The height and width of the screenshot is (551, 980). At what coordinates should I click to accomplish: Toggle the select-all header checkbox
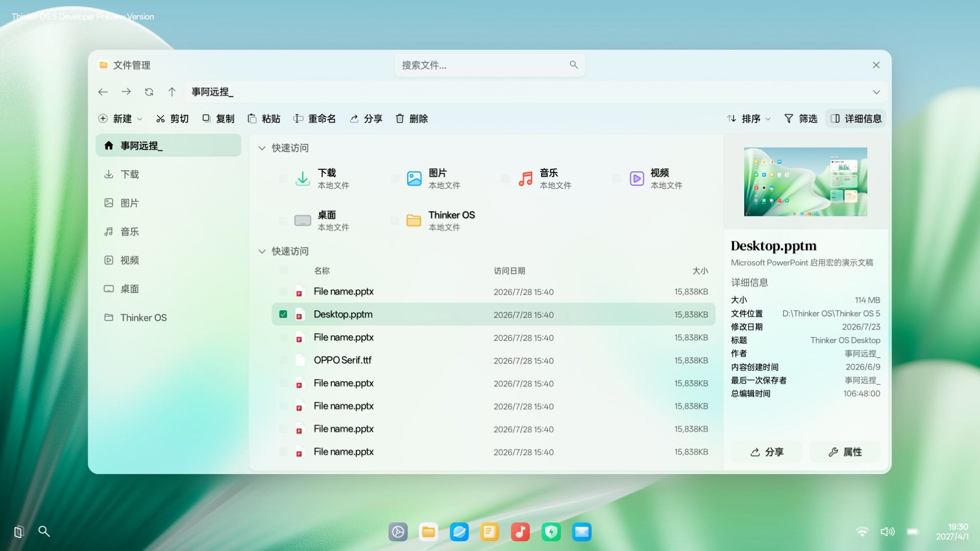[x=283, y=271]
